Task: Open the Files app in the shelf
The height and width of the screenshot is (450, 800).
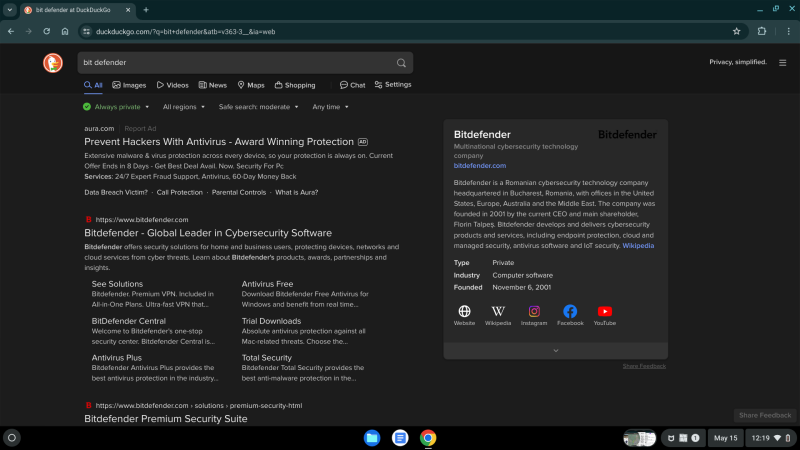Action: (x=372, y=438)
